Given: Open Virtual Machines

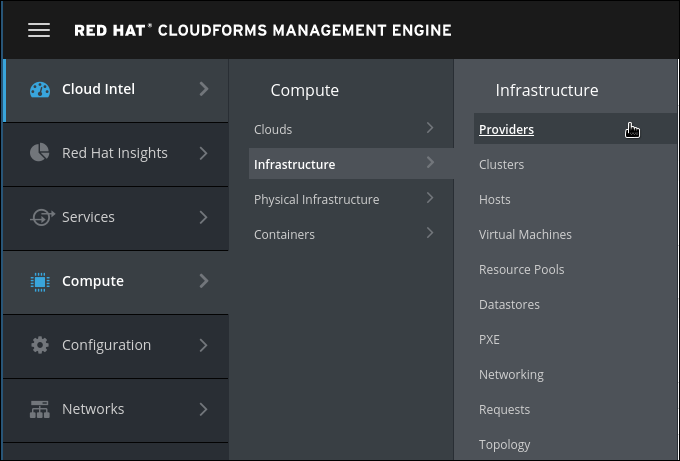Looking at the screenshot, I should pos(525,235).
